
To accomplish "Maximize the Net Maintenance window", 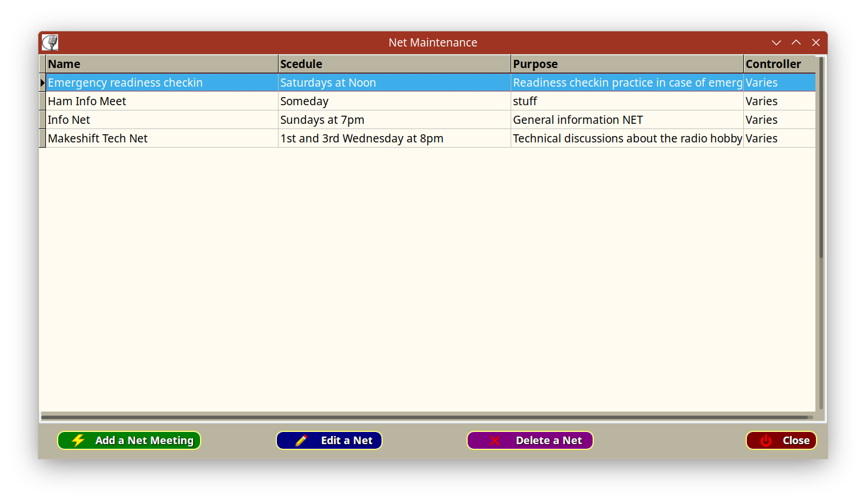I will (x=796, y=42).
